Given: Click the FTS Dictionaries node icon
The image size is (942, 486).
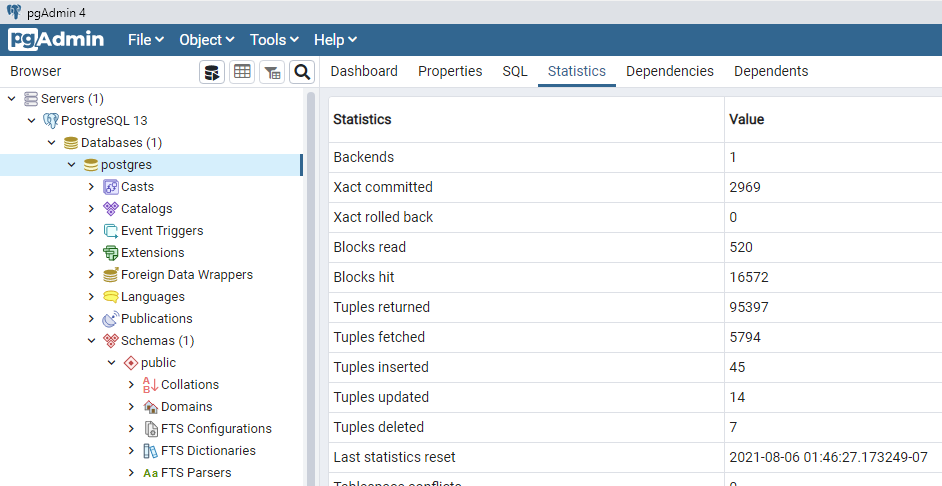Looking at the screenshot, I should [150, 451].
